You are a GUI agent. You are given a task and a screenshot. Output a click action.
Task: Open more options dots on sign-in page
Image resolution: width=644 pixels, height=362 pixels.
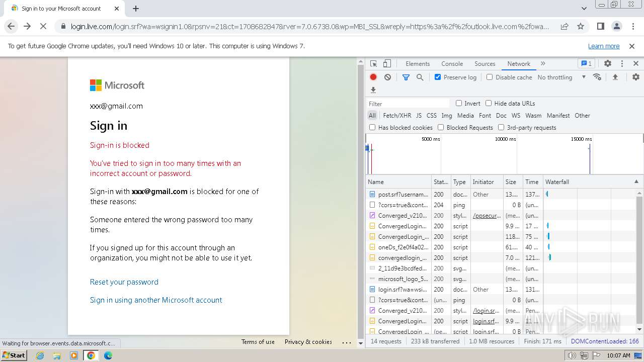click(x=347, y=342)
